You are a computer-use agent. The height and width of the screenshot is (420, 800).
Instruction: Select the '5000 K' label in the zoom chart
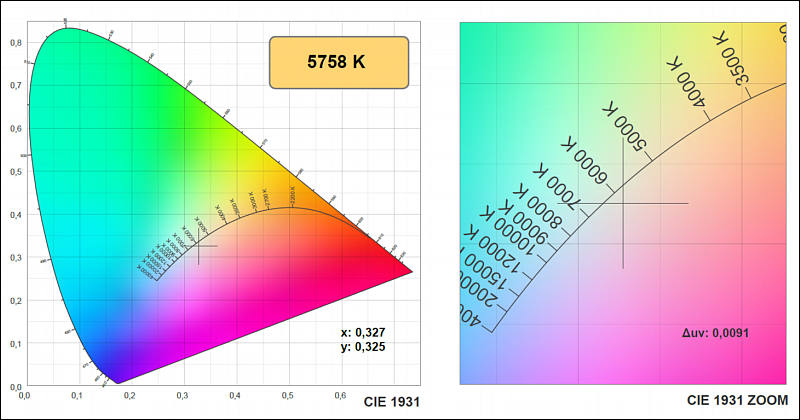pyautogui.click(x=624, y=127)
